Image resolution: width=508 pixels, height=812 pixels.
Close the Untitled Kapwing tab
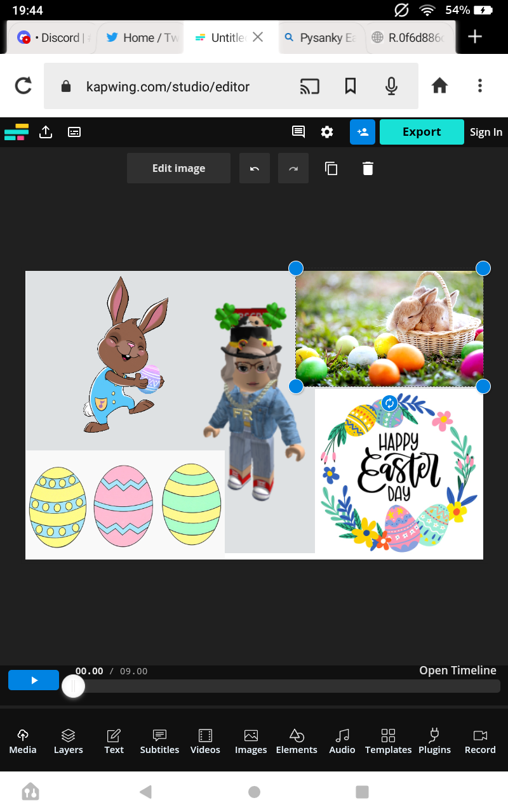point(258,37)
